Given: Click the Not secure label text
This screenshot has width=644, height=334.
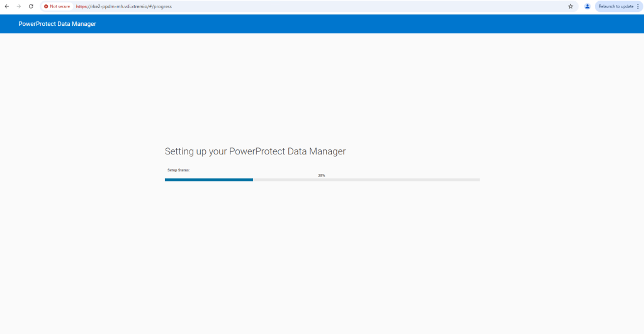Looking at the screenshot, I should (60, 6).
